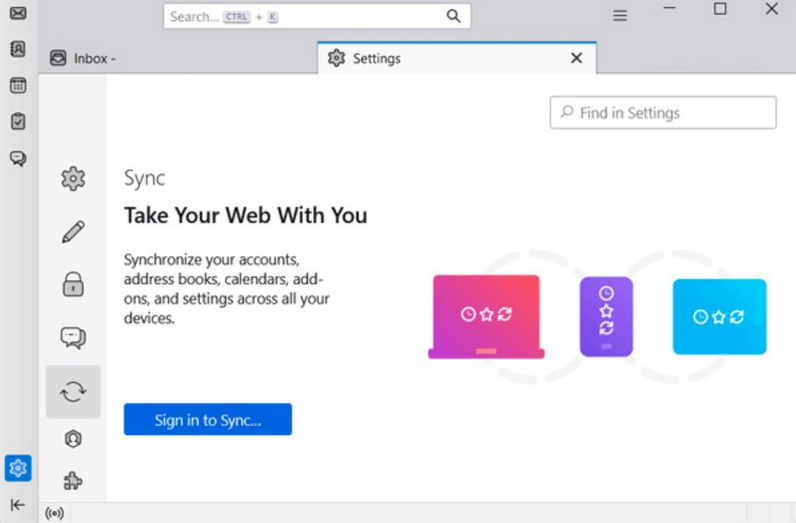Viewport: 796px width, 523px height.
Task: Click the Sync page title
Action: click(145, 179)
